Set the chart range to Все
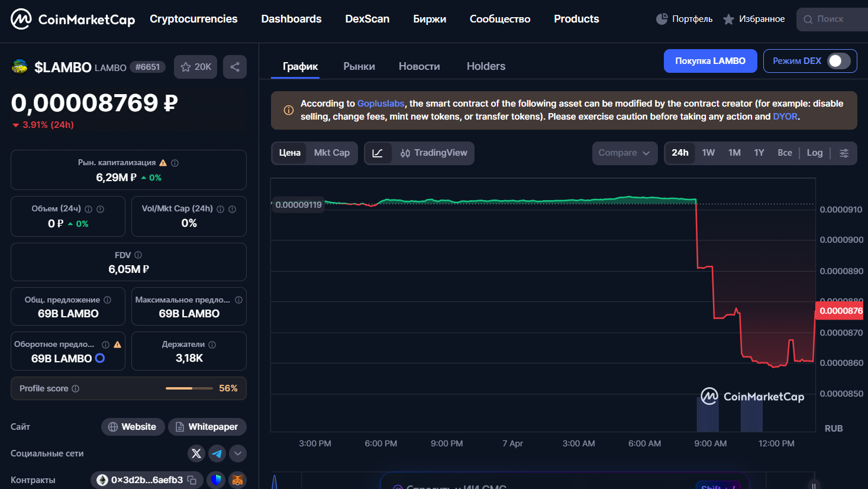The image size is (868, 489). coord(785,153)
